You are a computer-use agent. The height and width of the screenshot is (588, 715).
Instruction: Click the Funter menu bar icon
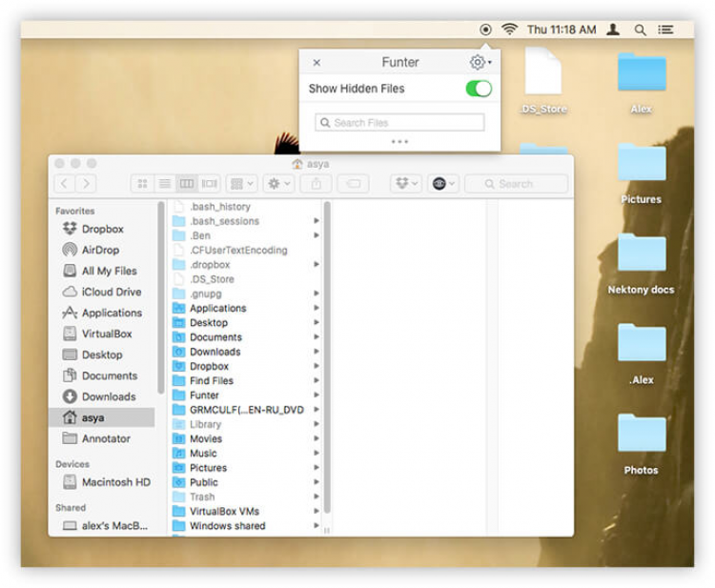pos(485,30)
